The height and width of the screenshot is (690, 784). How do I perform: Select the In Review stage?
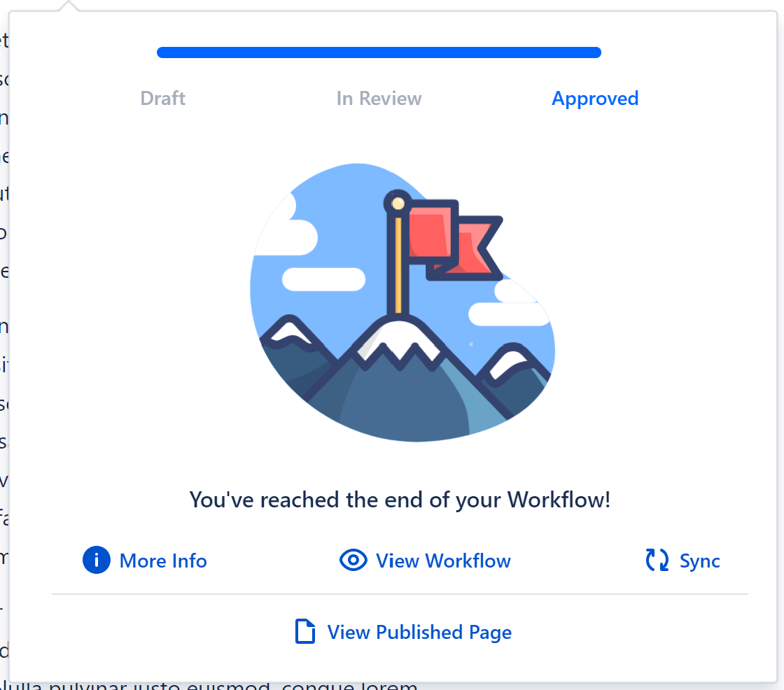point(379,99)
